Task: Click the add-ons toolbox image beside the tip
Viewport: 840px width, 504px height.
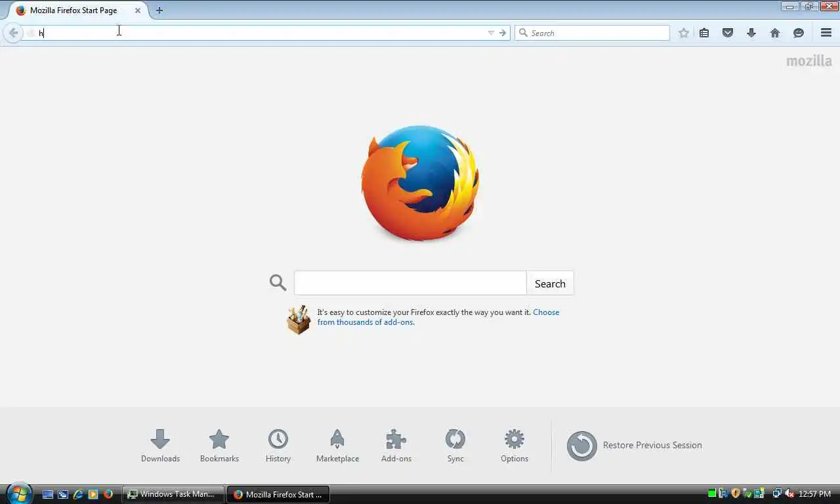Action: (x=299, y=320)
